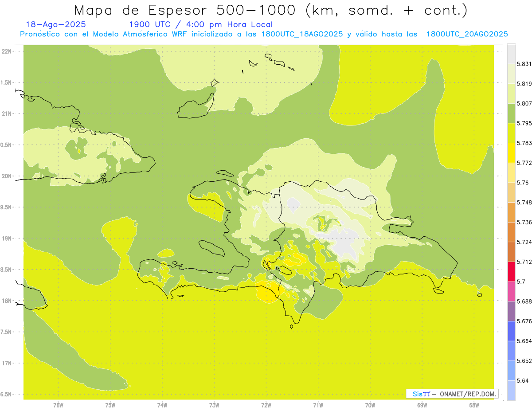Click the '7.5N' latitude tick label
The height and width of the screenshot is (411, 532).
click(7, 332)
